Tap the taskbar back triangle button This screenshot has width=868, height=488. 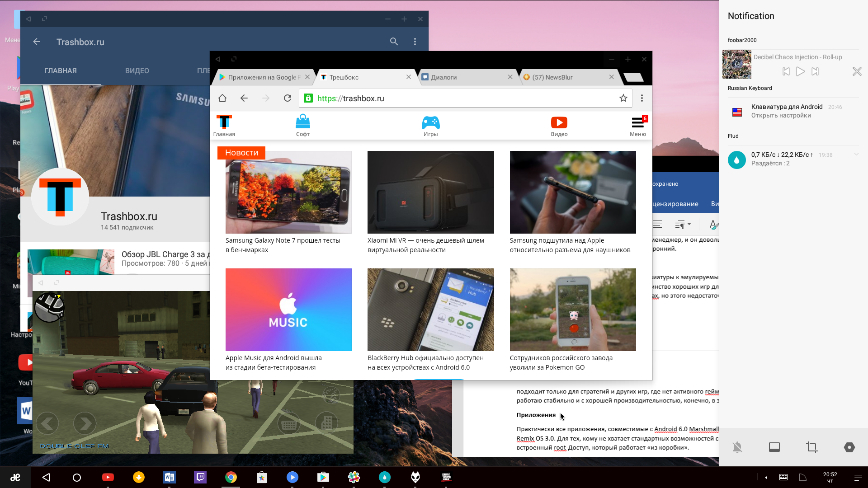coord(46,477)
